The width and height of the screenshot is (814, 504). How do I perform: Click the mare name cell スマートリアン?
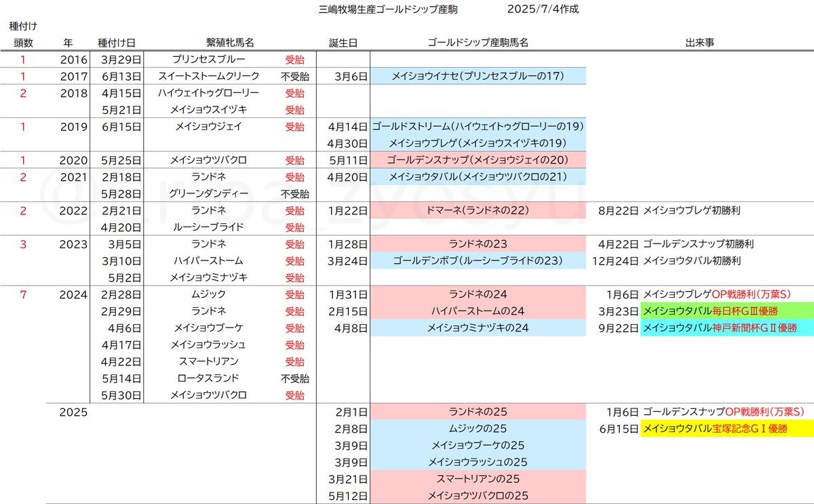click(208, 362)
